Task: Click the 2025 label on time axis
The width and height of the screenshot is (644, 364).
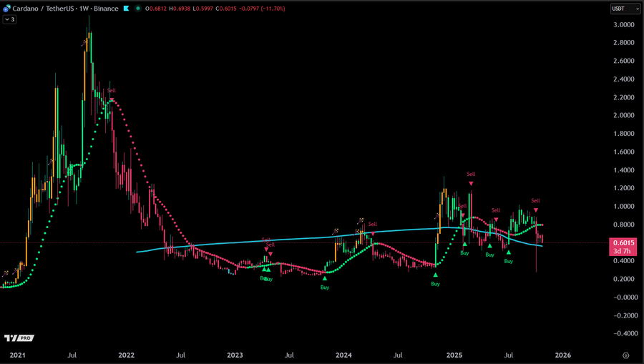Action: (454, 355)
